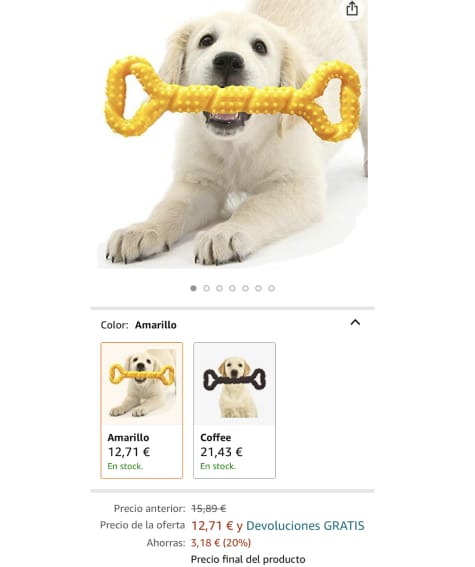Screen dimensions: 475x567
Task: Select the Amarillo color option
Action: 142,410
